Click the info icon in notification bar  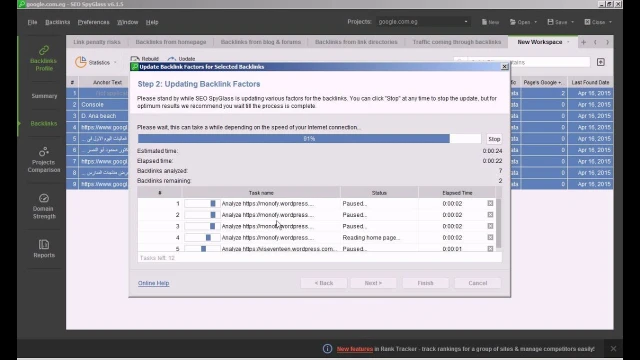327,349
